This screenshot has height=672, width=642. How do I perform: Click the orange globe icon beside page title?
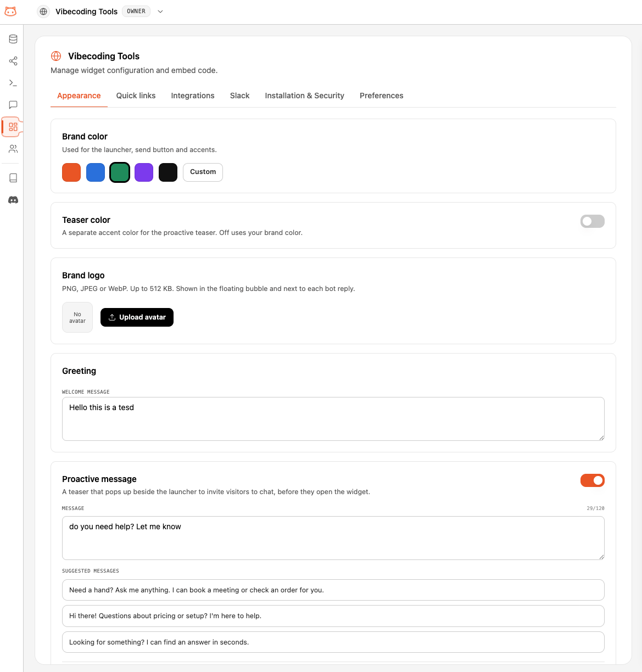click(x=56, y=56)
